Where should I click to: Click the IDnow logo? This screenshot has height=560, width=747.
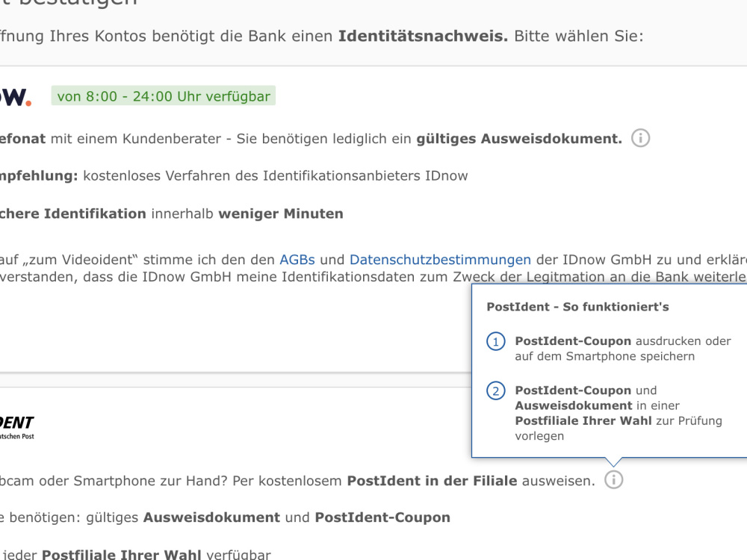pos(15,96)
